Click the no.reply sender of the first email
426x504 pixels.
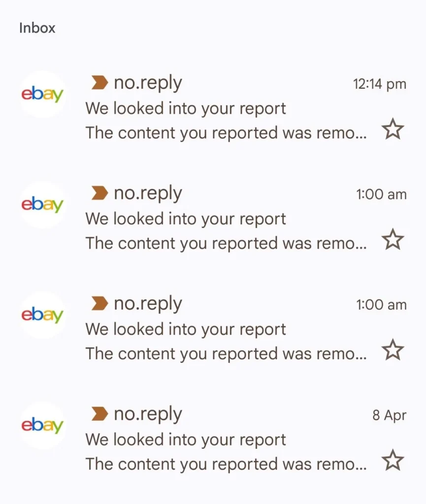coord(148,83)
